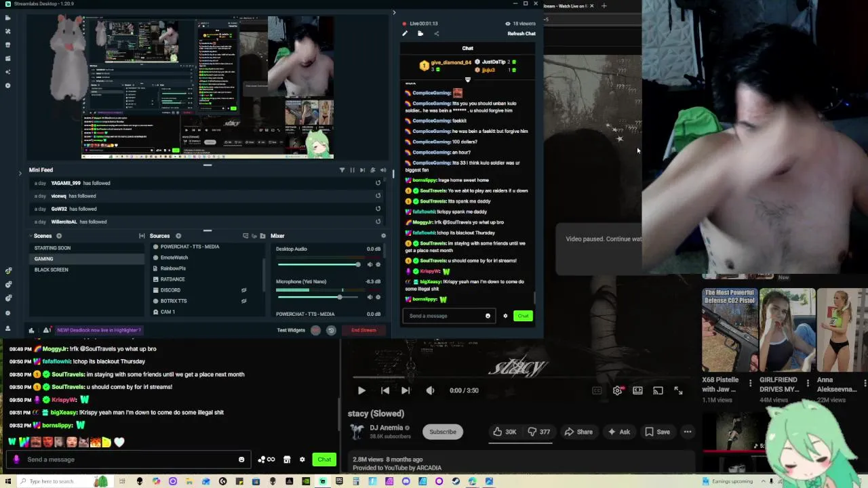The height and width of the screenshot is (488, 868).
Task: Click the share stream icon
Action: 436,33
